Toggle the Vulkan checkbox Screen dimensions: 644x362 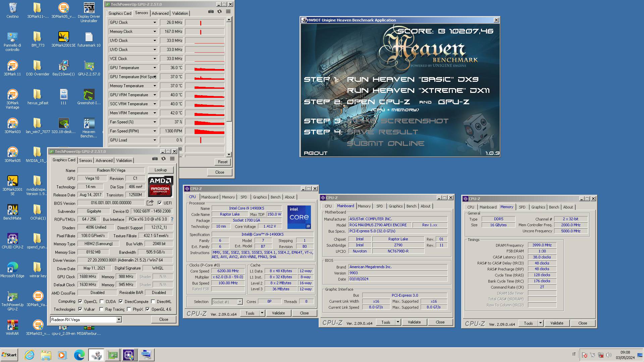pyautogui.click(x=80, y=309)
